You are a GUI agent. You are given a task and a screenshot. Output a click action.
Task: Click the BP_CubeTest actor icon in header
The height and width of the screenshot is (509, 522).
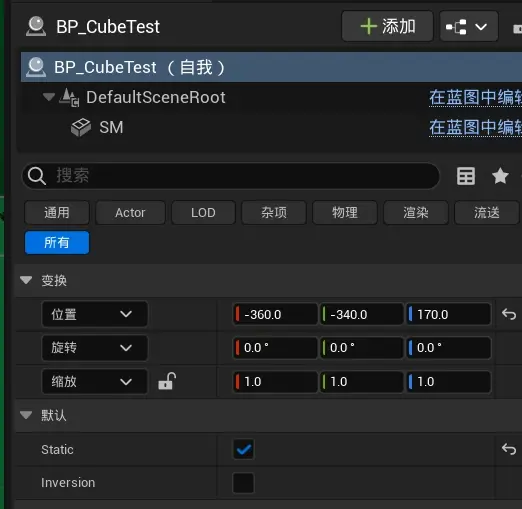(36, 26)
